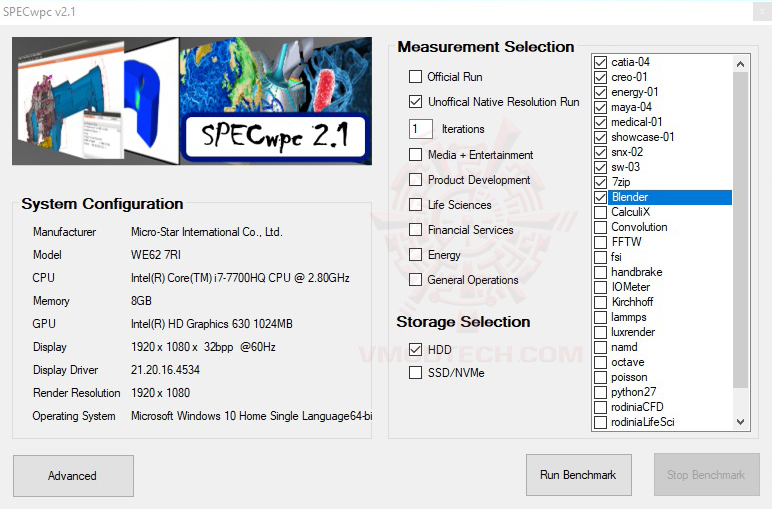
Task: Click the SPECwpc 2.1 banner image
Action: [x=192, y=101]
